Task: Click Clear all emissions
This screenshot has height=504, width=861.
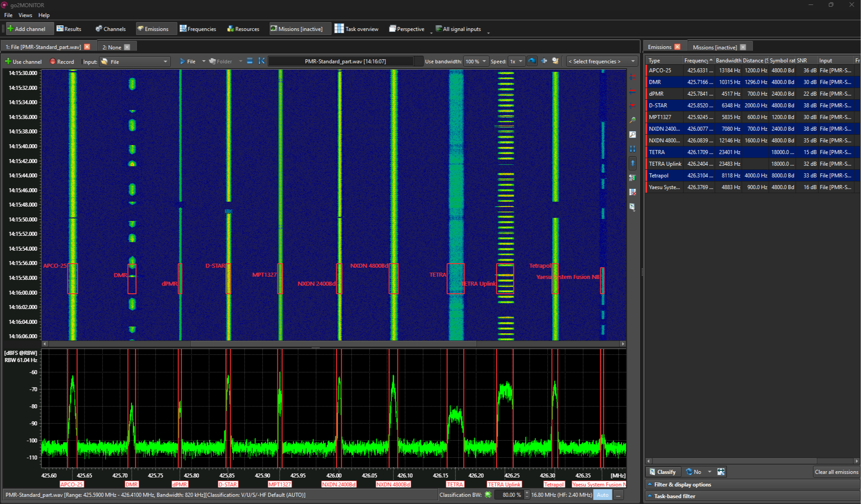Action: click(836, 472)
